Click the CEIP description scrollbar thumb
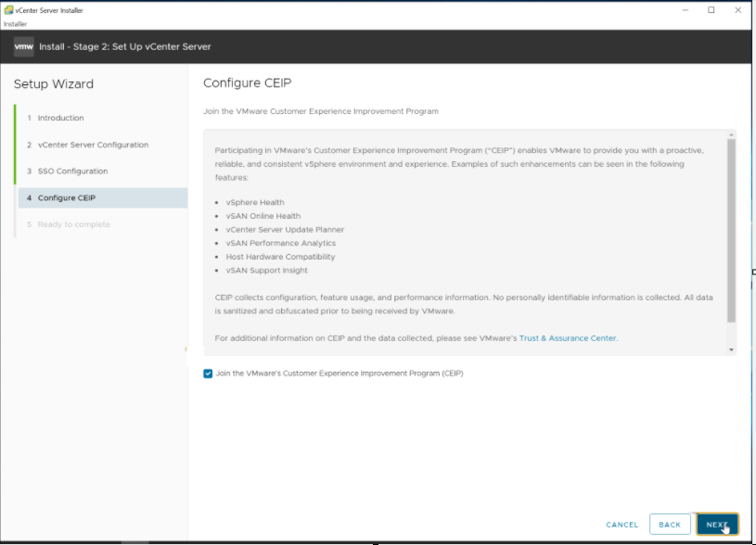Viewport: 756px width, 545px height. point(731,232)
